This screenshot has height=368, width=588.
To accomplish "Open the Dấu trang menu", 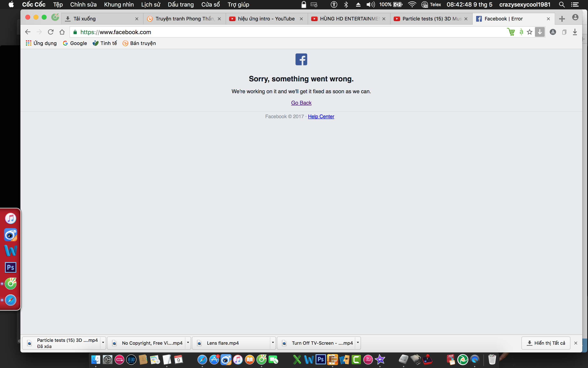I will (x=181, y=4).
